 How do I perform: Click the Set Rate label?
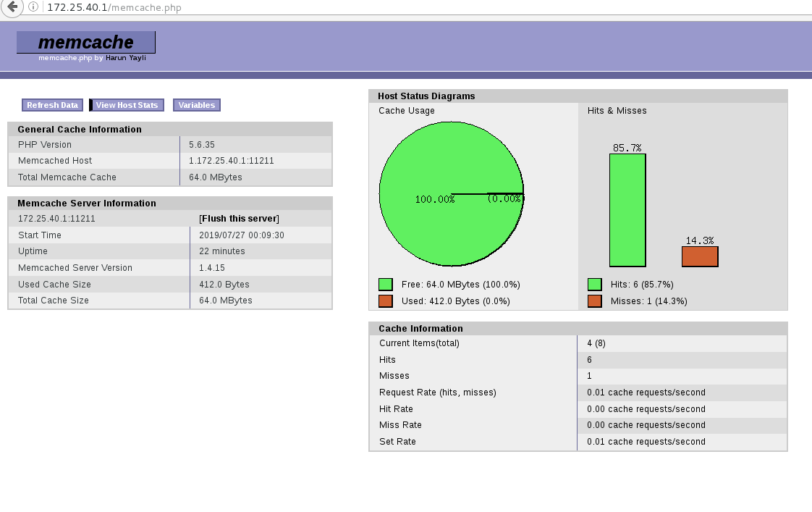click(398, 442)
